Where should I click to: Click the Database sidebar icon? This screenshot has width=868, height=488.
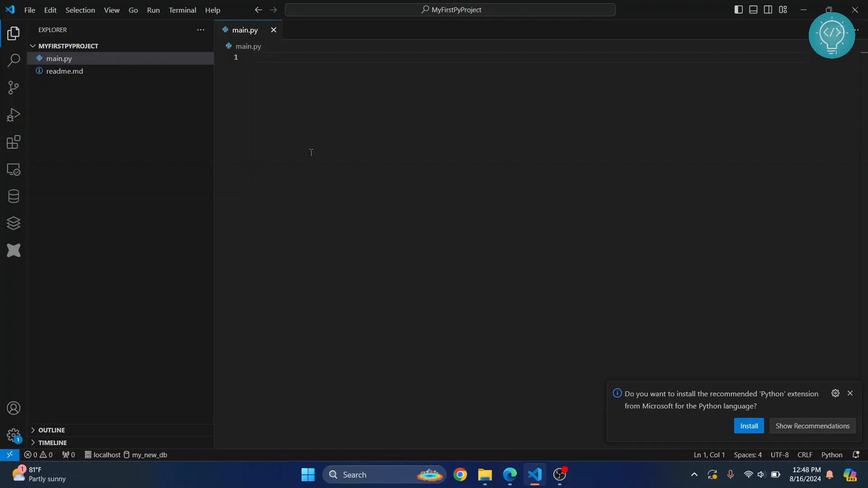[x=13, y=196]
